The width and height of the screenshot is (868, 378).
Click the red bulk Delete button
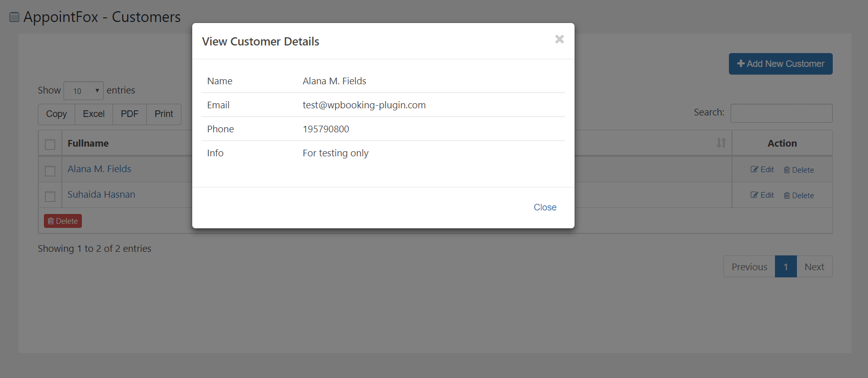[63, 221]
